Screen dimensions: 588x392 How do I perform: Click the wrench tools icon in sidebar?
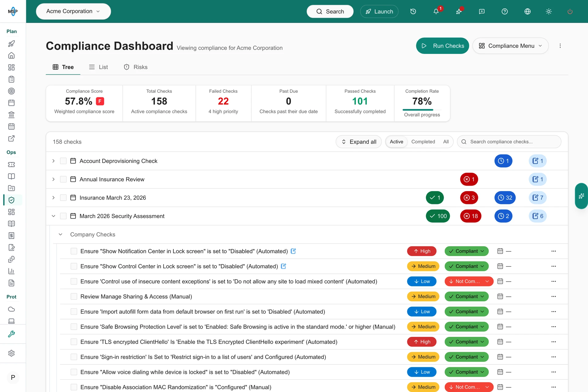(11, 334)
